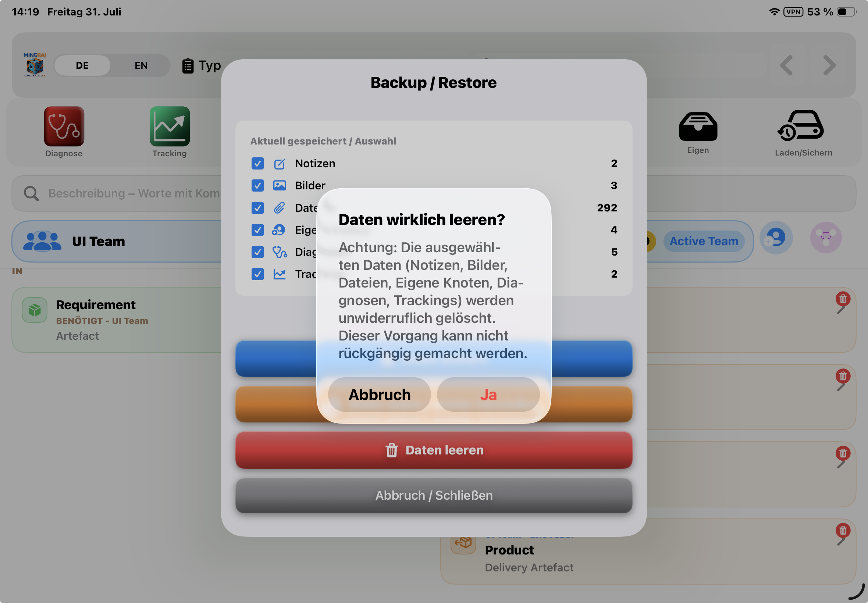Tap the purple network nodes icon
Screen dimensions: 868x603
coord(826,238)
